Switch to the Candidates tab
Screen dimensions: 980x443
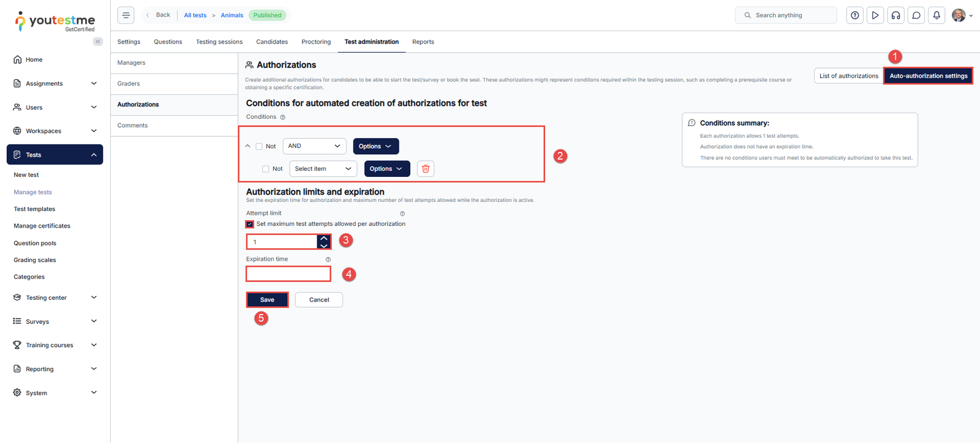pos(272,42)
